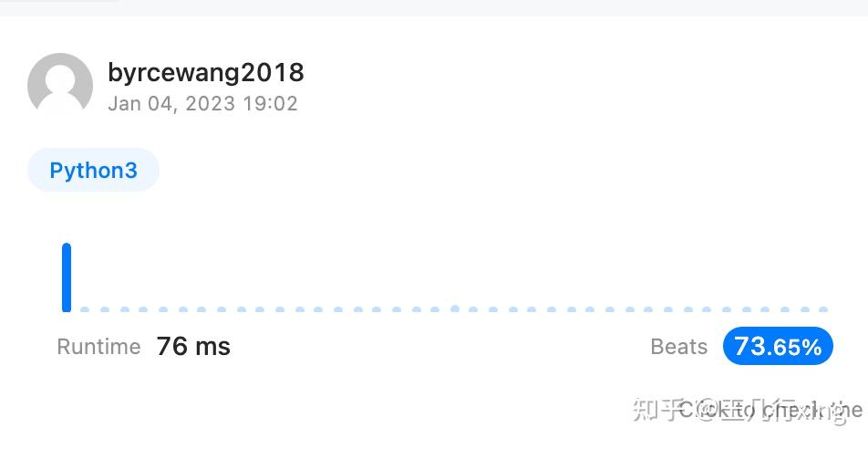Viewport: 868px width, 449px height.
Task: Click the 19:02 time in the timestamp
Action: coord(270,103)
